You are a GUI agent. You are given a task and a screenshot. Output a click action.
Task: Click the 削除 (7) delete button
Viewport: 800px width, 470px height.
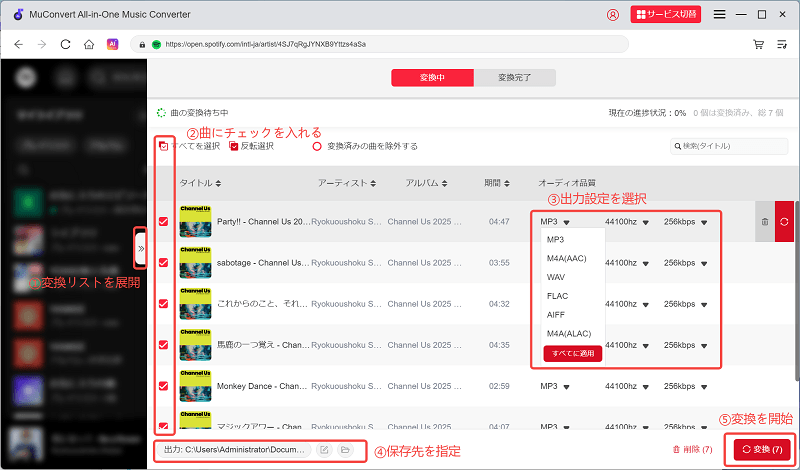click(x=692, y=450)
